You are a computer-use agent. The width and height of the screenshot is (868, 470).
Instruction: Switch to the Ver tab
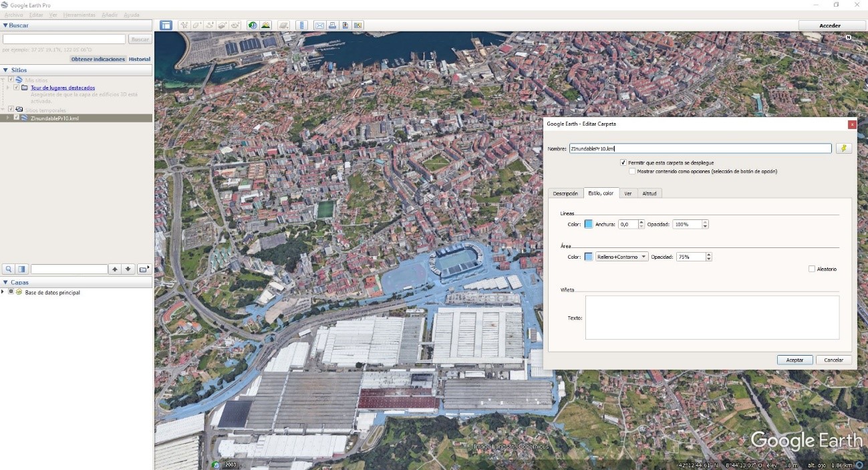point(628,193)
